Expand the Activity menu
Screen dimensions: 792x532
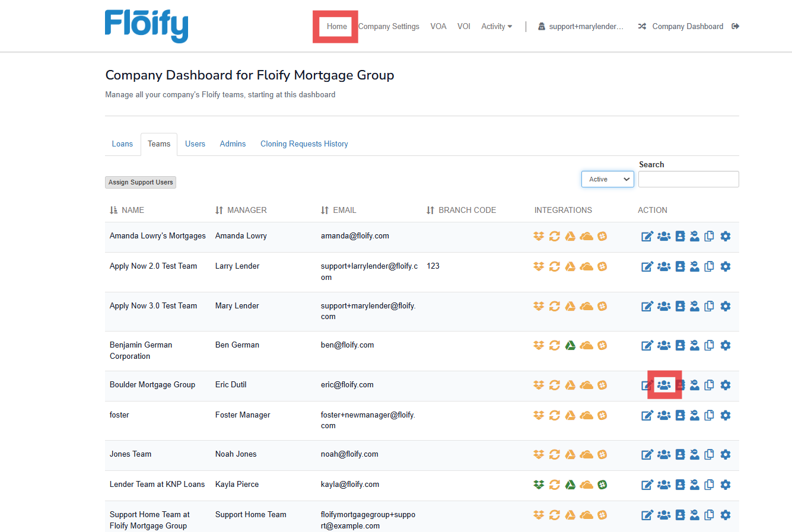[x=497, y=26]
